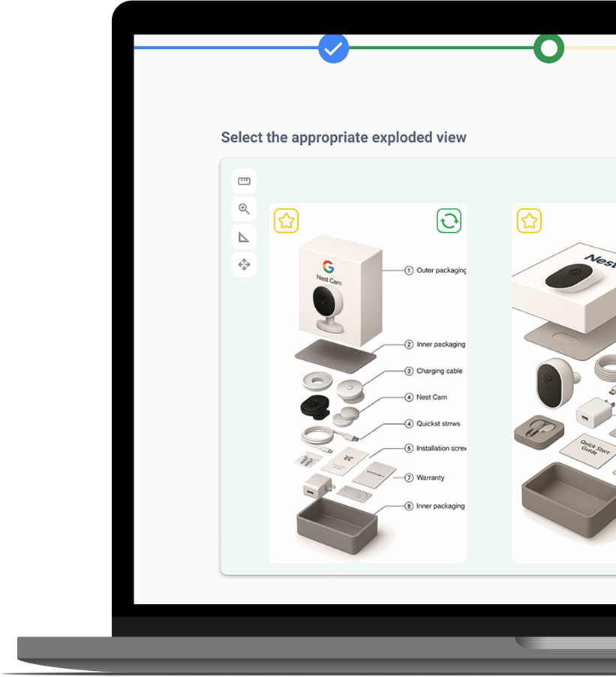Select the ruler measurement tool

point(245,181)
